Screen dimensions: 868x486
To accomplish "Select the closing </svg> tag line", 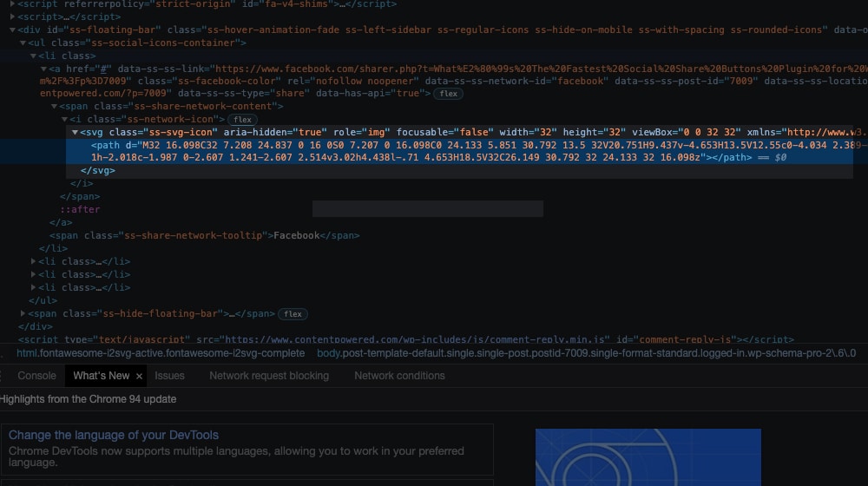I will [97, 170].
